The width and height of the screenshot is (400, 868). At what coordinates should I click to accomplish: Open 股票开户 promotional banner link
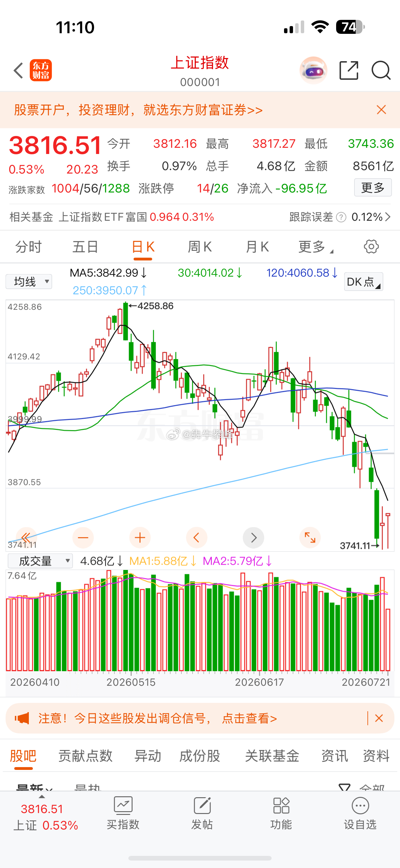click(x=138, y=110)
